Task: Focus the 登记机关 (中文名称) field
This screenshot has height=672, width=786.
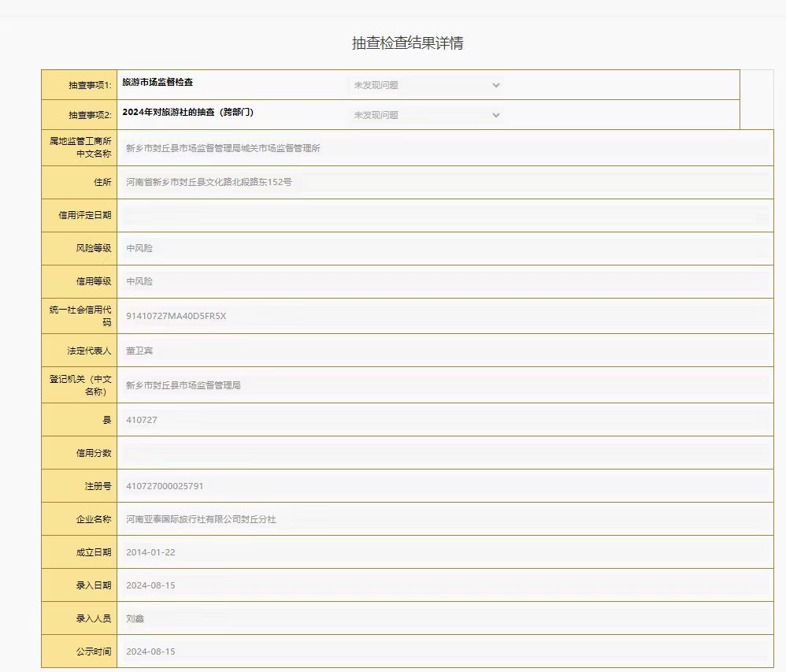Action: pyautogui.click(x=445, y=385)
